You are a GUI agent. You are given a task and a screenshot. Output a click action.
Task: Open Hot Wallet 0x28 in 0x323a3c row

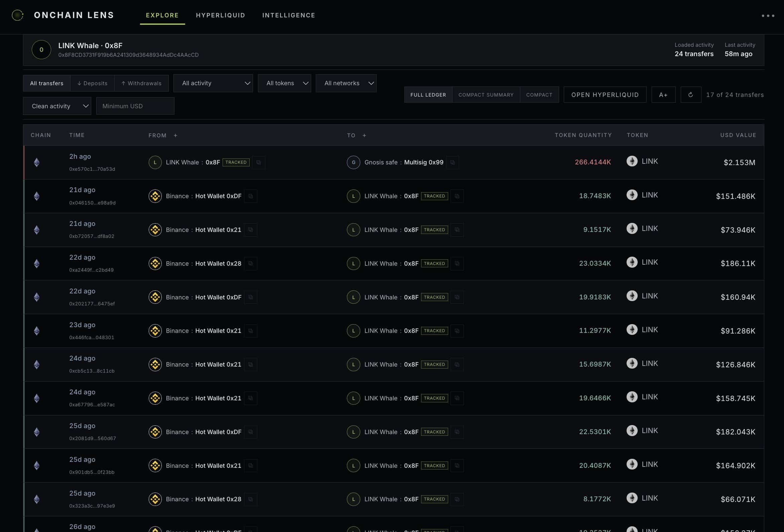[218, 499]
